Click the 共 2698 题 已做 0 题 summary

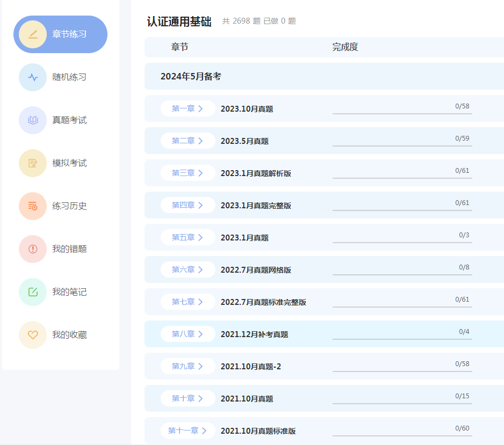coord(259,21)
